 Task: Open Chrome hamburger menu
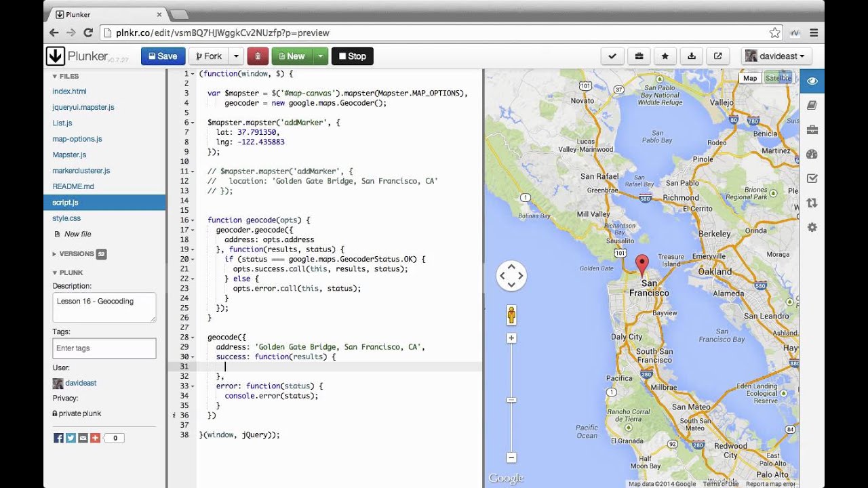(x=813, y=33)
